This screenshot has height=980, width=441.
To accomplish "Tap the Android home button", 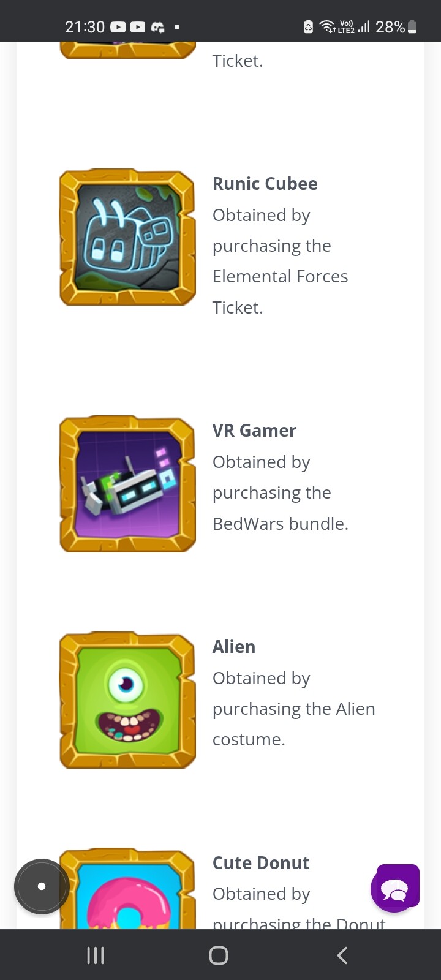I will (219, 955).
